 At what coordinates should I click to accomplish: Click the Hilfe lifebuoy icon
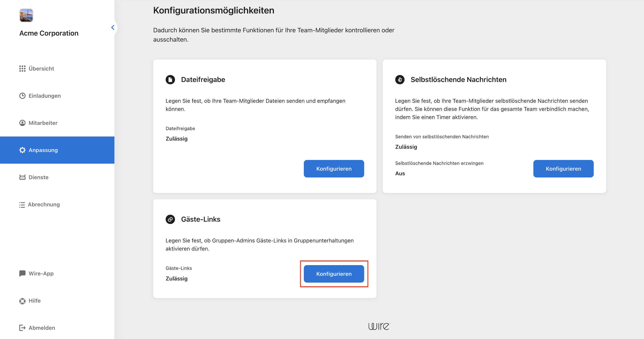(22, 301)
